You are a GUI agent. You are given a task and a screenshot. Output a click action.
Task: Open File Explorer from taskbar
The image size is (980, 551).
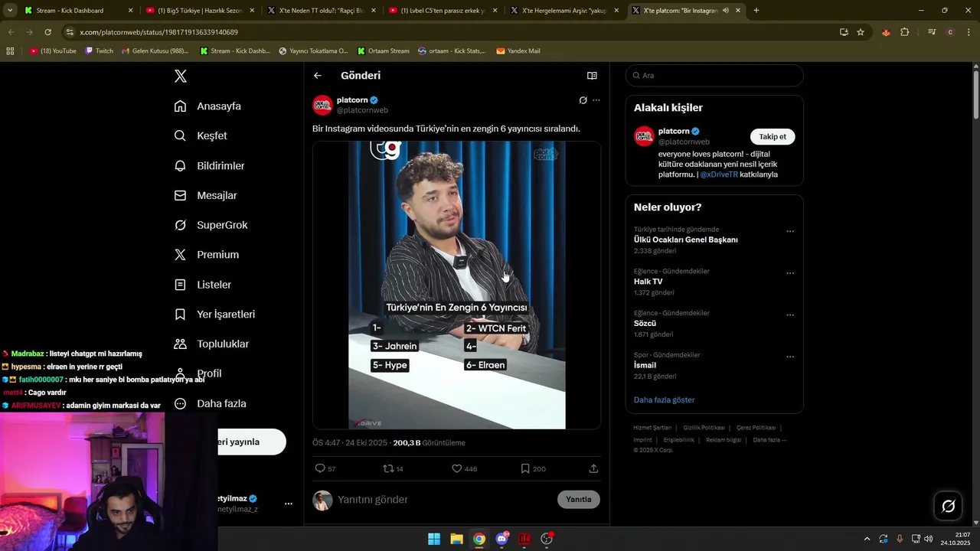[456, 539]
